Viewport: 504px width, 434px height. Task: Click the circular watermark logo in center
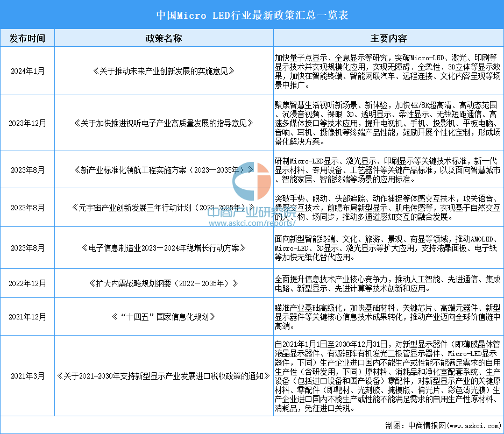click(x=252, y=181)
